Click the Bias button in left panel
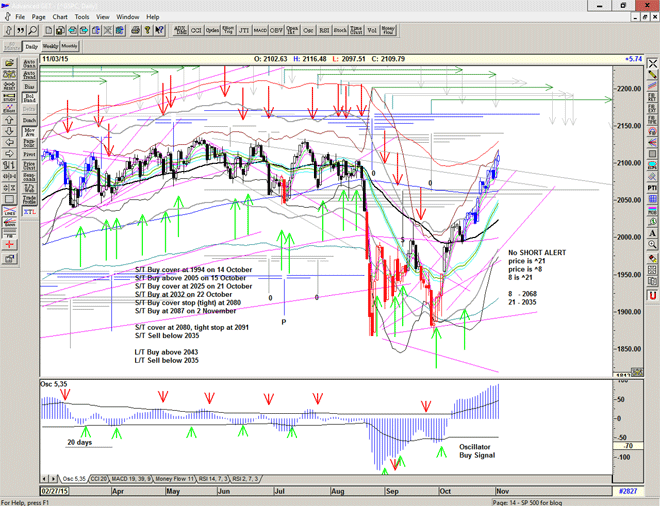This screenshot has width=660, height=506. tap(31, 85)
